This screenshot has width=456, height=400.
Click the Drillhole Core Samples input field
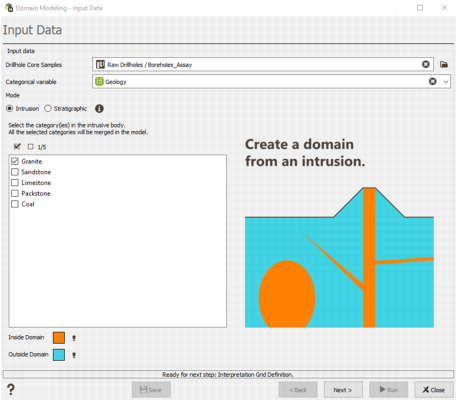(263, 64)
